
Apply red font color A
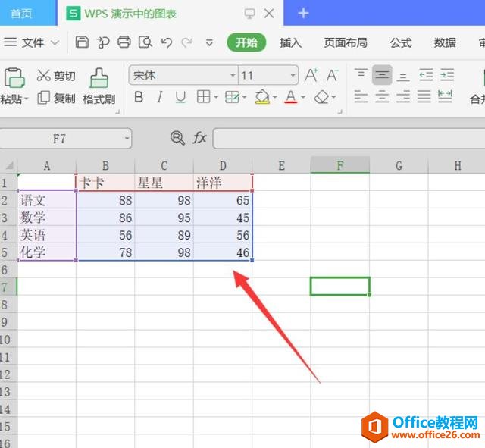pyautogui.click(x=291, y=97)
